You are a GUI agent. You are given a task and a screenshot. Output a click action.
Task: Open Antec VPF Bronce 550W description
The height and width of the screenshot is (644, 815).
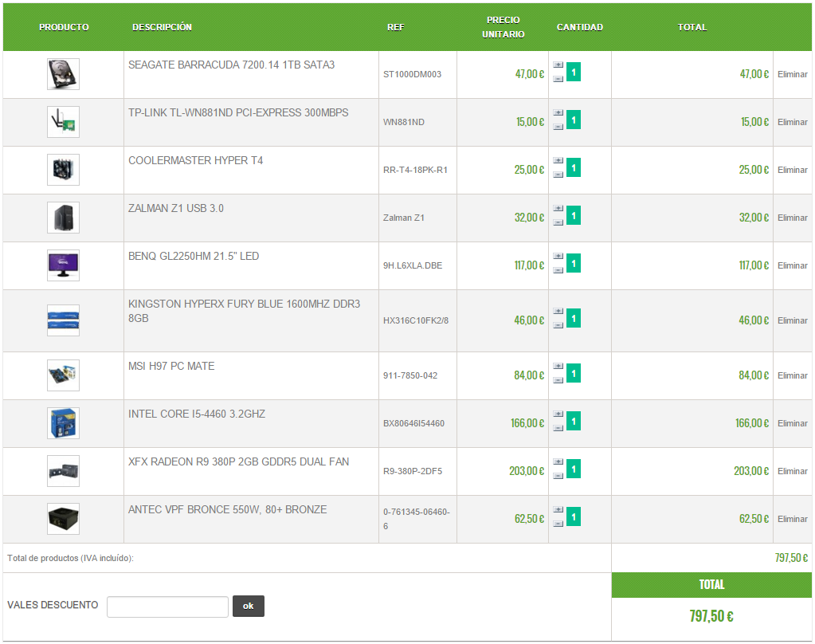[228, 510]
